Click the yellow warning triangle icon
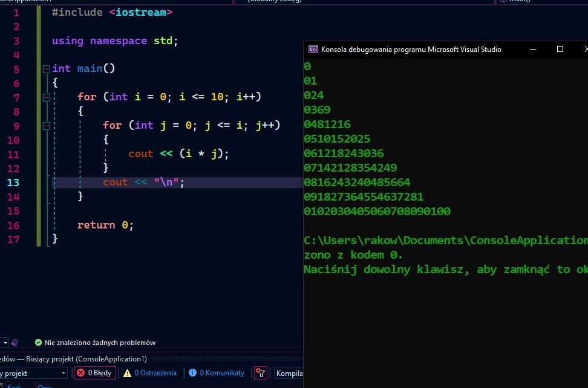The height and width of the screenshot is (388, 588). 127,373
